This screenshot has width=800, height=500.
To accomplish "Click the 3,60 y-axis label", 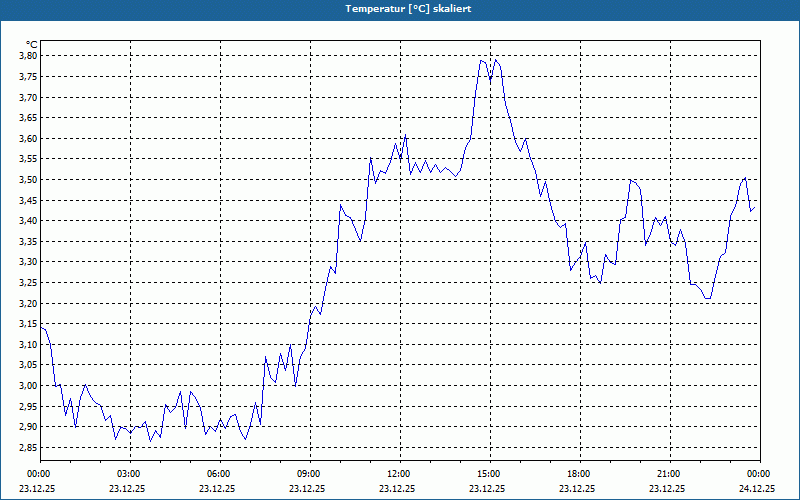I will (29, 138).
